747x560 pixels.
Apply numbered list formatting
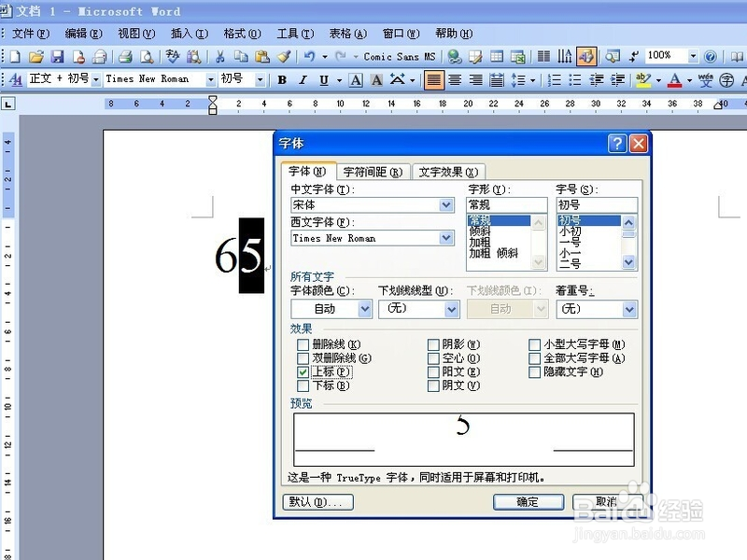tap(554, 79)
